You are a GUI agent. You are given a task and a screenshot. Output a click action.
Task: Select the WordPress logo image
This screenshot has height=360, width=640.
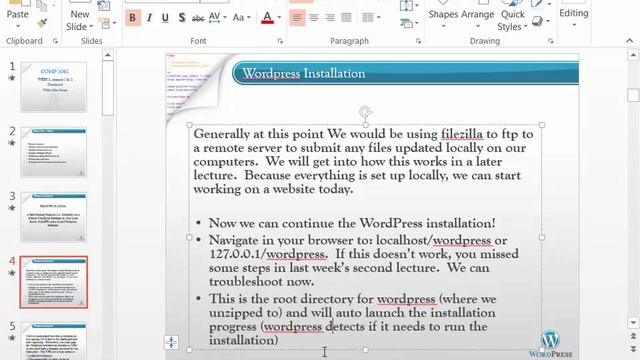[x=550, y=344]
